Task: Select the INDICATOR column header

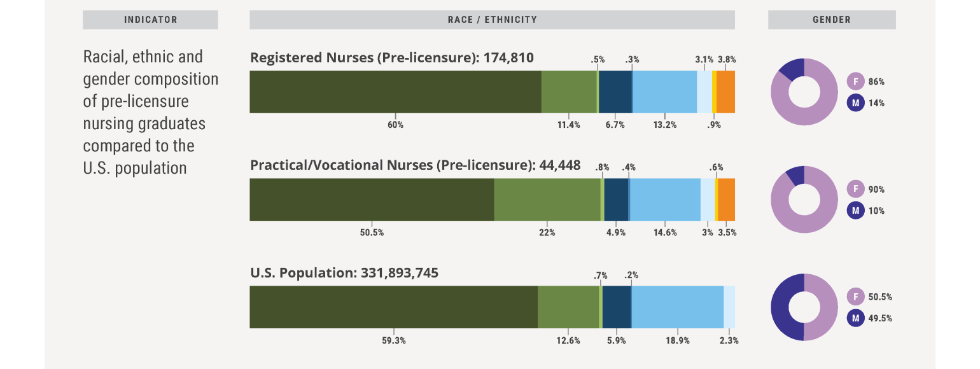Action: [x=150, y=20]
